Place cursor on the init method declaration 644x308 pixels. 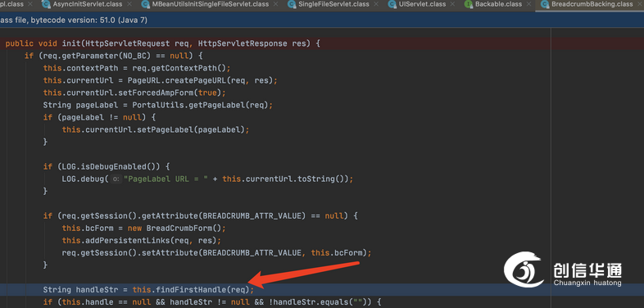point(71,43)
